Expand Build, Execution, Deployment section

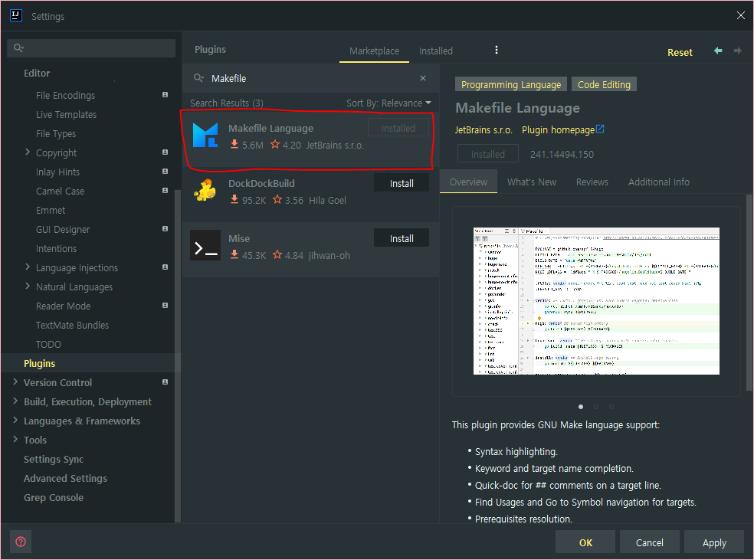click(15, 401)
